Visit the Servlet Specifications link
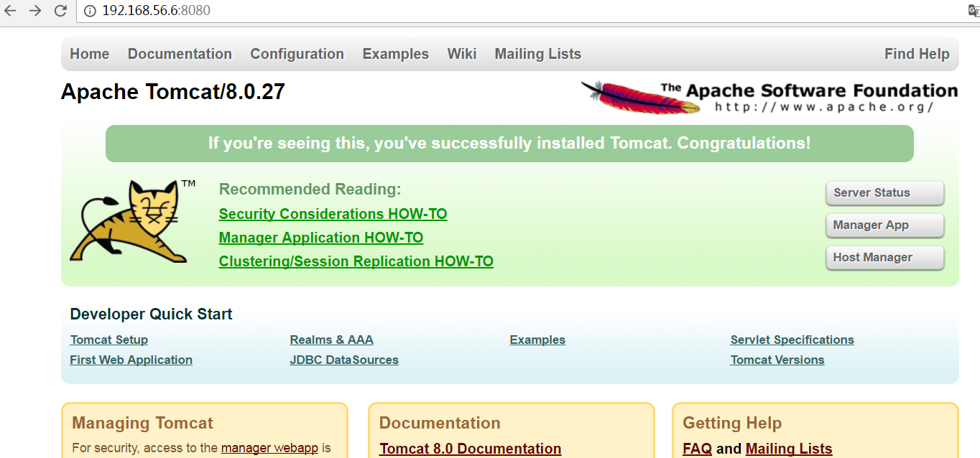 (792, 340)
